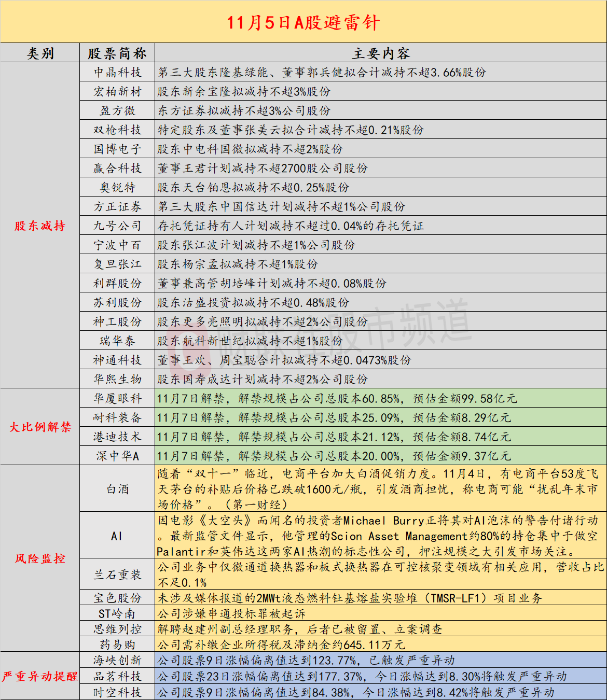
Task: Select stock name 思维列控
Action: (117, 629)
